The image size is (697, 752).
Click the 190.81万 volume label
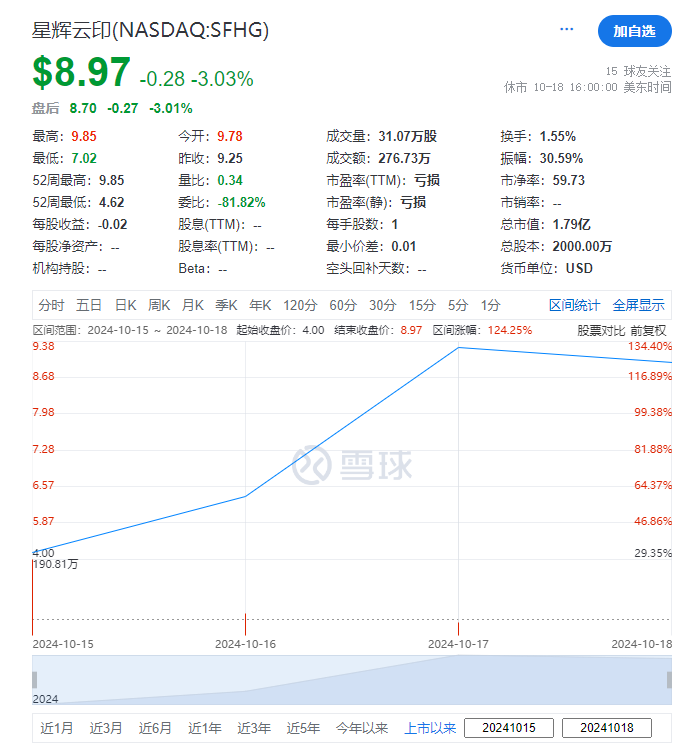click(x=56, y=564)
